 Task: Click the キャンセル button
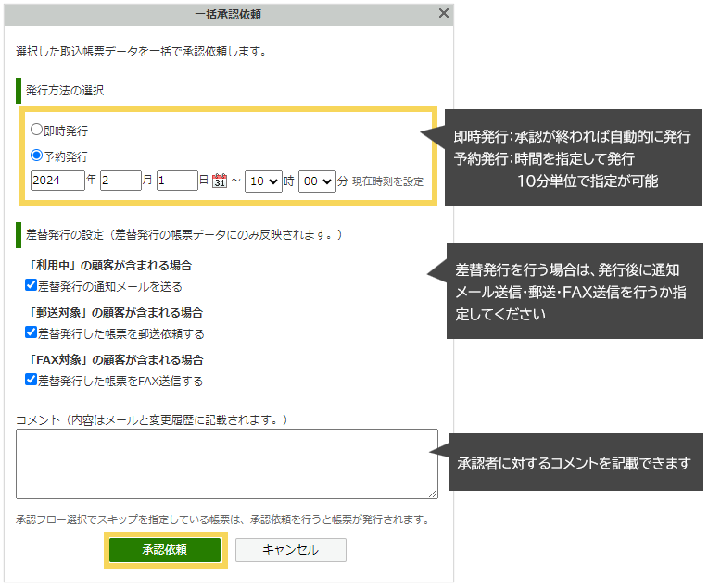[290, 549]
